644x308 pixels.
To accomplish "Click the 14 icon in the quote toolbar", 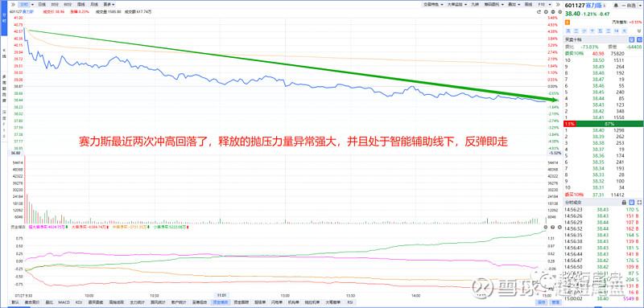I will point(617,31).
